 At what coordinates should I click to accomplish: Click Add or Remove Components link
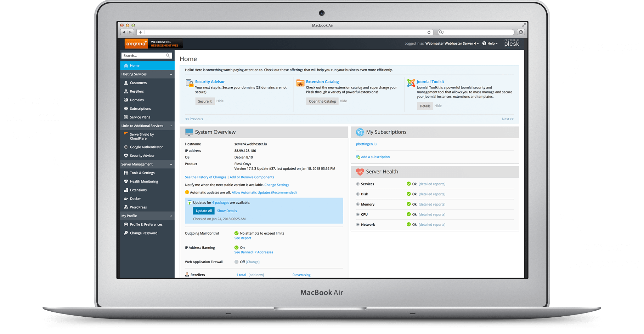tap(252, 177)
